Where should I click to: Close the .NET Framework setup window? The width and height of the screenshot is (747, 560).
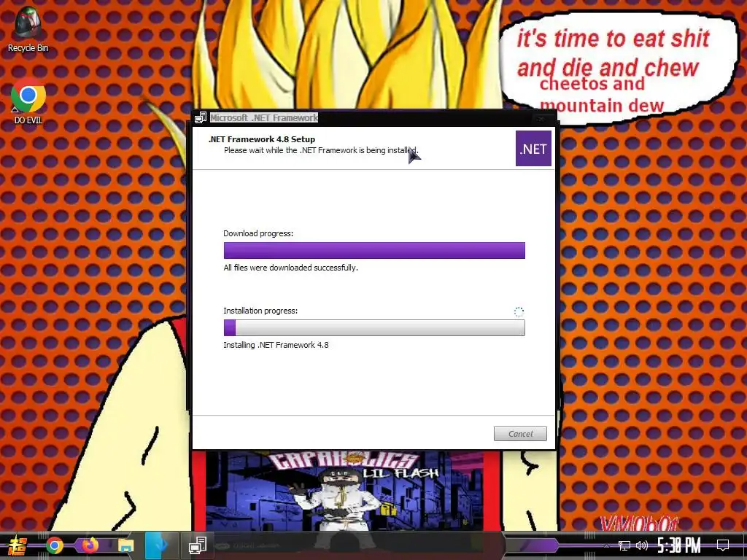coord(541,118)
